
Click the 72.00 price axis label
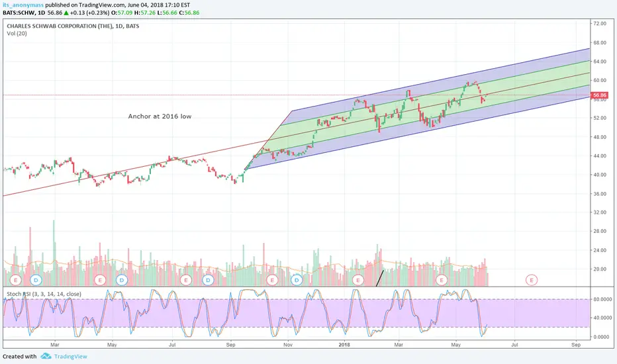click(x=600, y=24)
